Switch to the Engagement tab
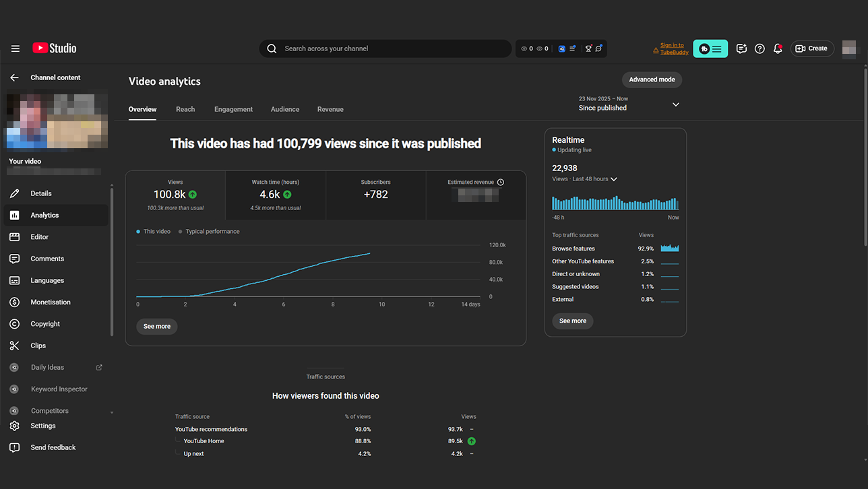Screen dimensions: 868x489 233,109
